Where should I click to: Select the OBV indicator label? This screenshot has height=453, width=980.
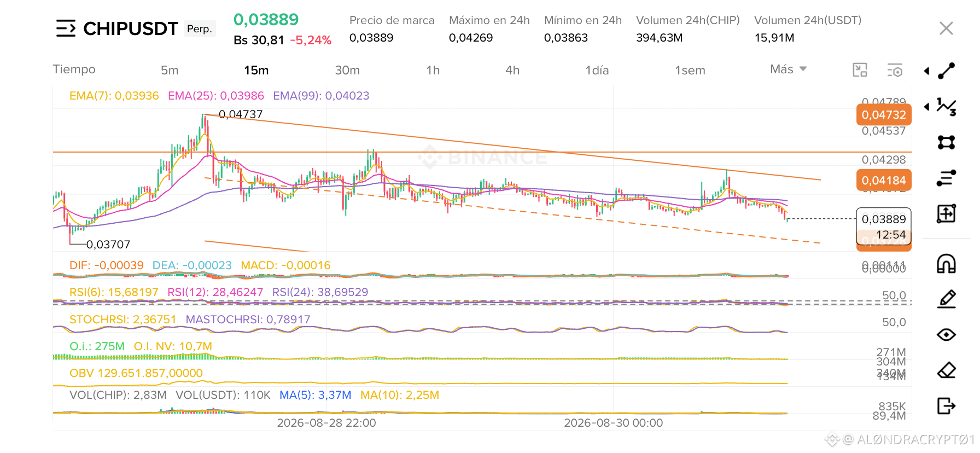tap(136, 373)
